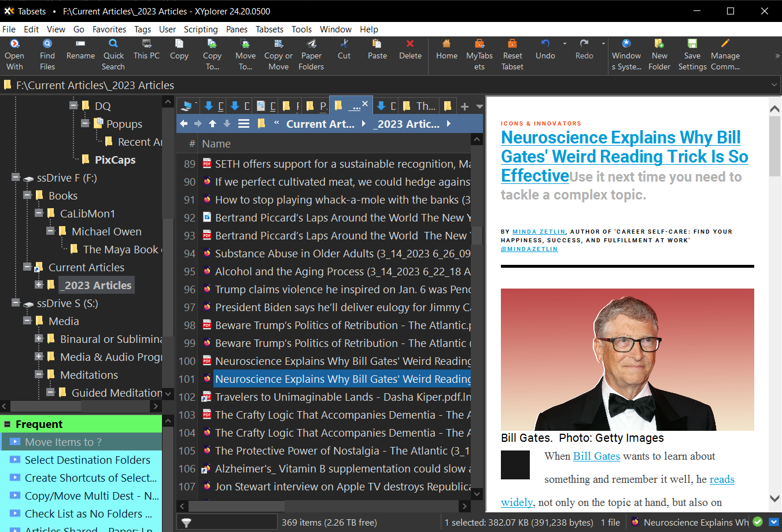The width and height of the screenshot is (782, 532).
Task: Open the Tools menu
Action: 301,29
